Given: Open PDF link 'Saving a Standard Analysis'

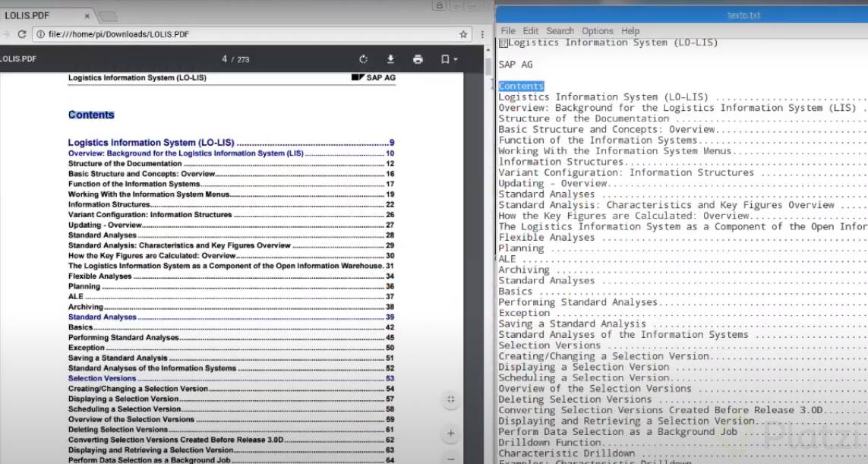Looking at the screenshot, I should (231, 358).
